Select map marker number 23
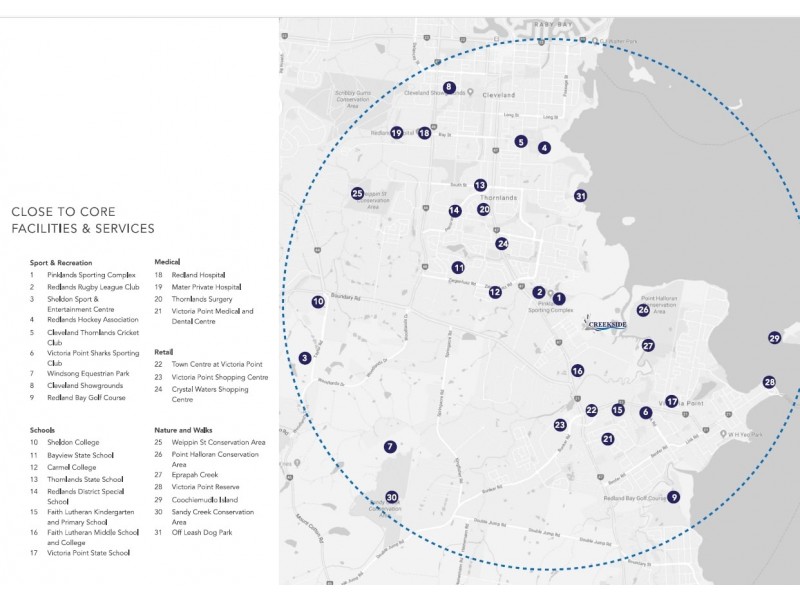 [560, 424]
